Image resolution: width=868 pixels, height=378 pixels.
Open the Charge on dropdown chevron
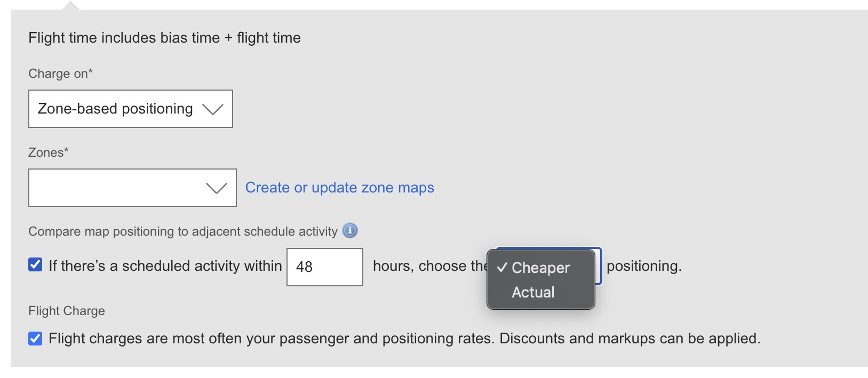click(212, 109)
